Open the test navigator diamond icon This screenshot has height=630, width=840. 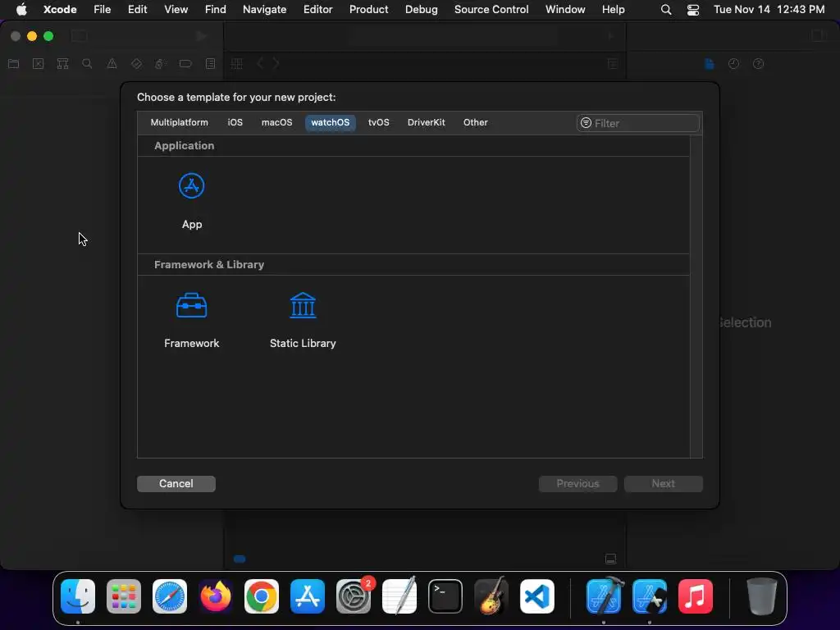pos(136,64)
